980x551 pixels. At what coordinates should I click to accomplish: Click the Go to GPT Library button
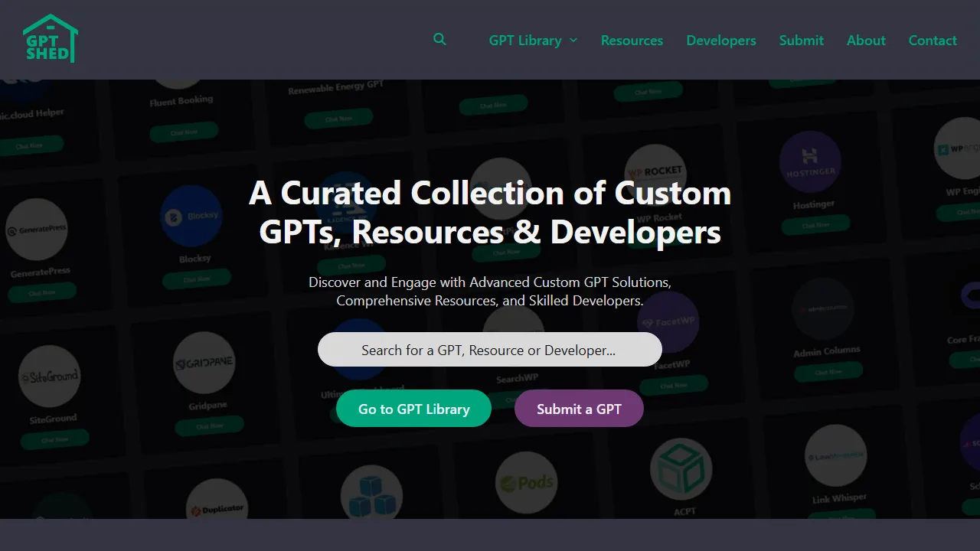[x=413, y=409]
